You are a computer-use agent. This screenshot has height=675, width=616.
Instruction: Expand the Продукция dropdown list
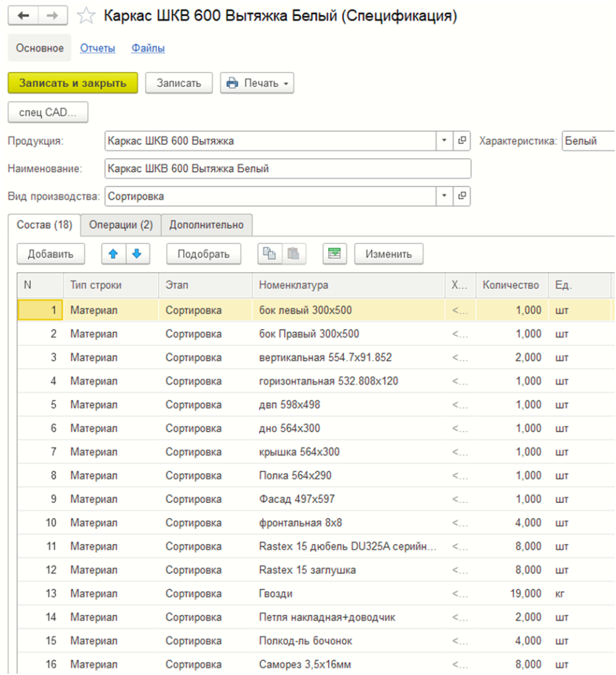[444, 141]
